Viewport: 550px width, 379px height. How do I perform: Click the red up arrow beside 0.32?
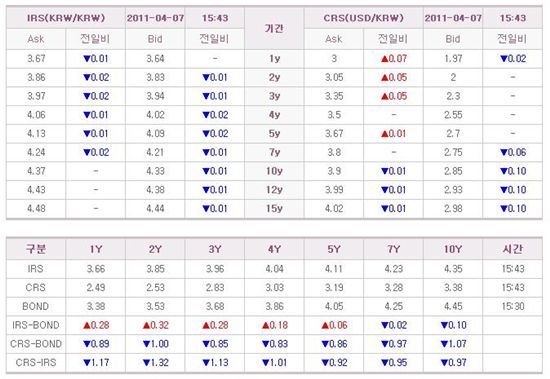coord(146,326)
